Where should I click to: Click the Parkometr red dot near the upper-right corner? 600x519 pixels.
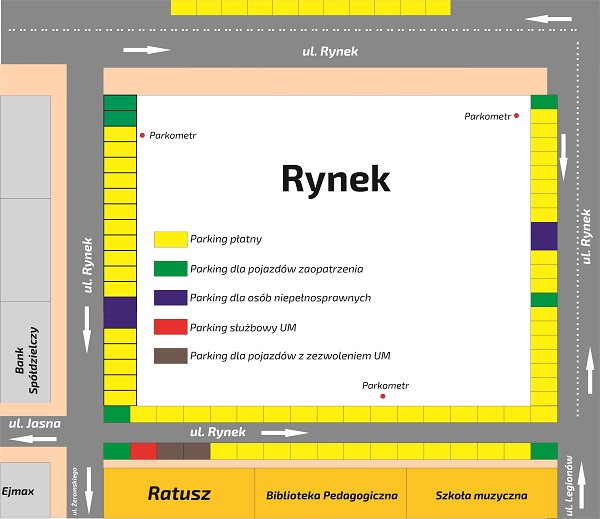click(x=517, y=117)
